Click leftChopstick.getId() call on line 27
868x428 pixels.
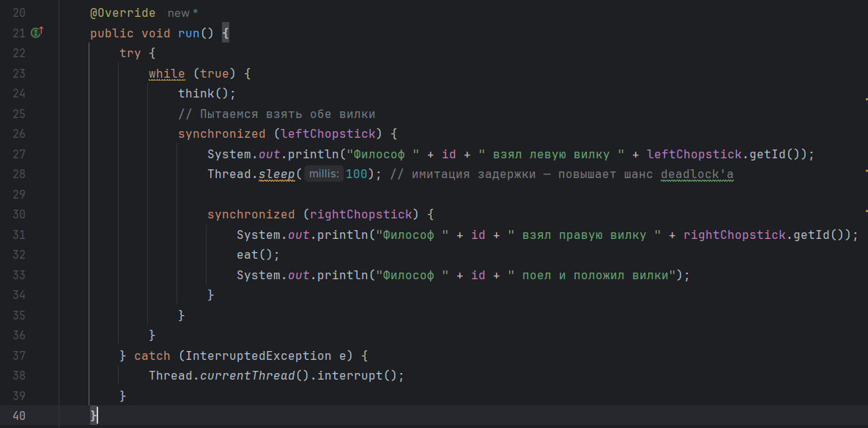(x=727, y=154)
